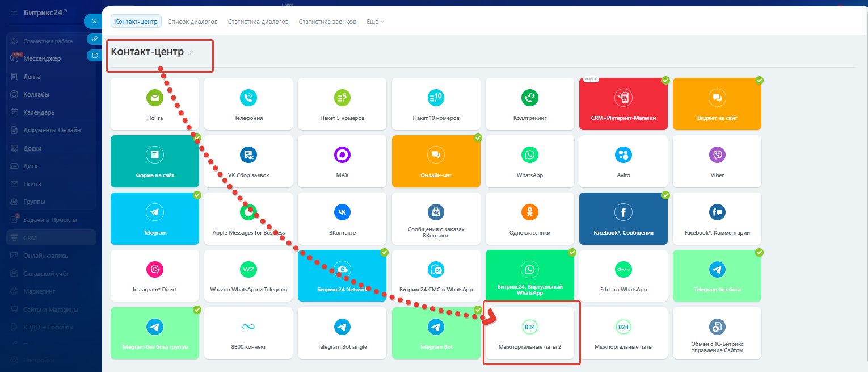Switch to the Список диалогов tab
868x372 pixels.
pos(193,22)
